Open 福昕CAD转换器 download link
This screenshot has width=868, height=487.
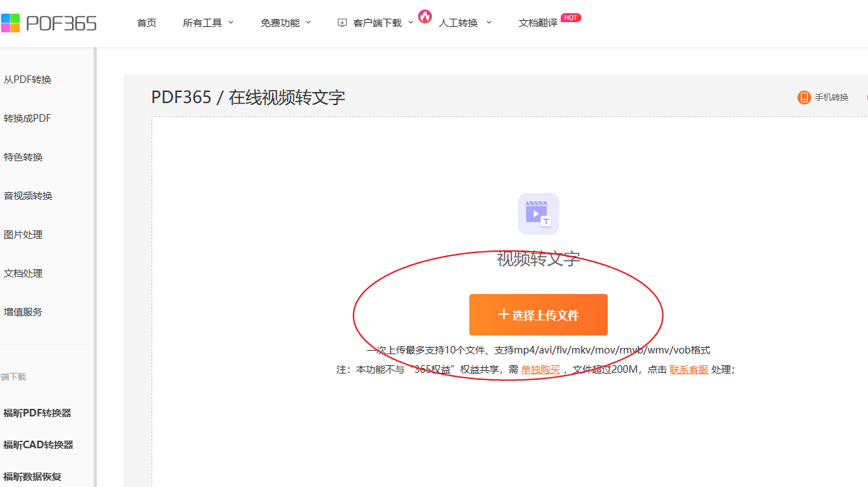click(38, 445)
